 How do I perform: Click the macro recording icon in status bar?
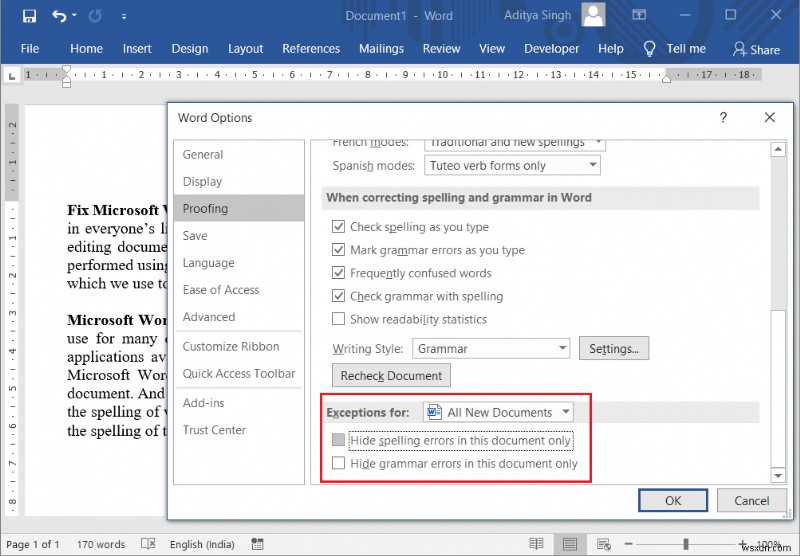click(258, 544)
